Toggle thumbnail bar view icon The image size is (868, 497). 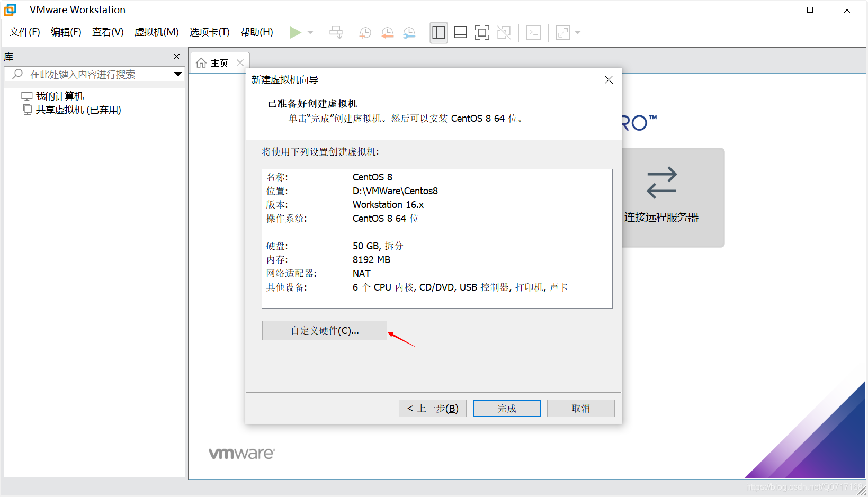click(460, 32)
